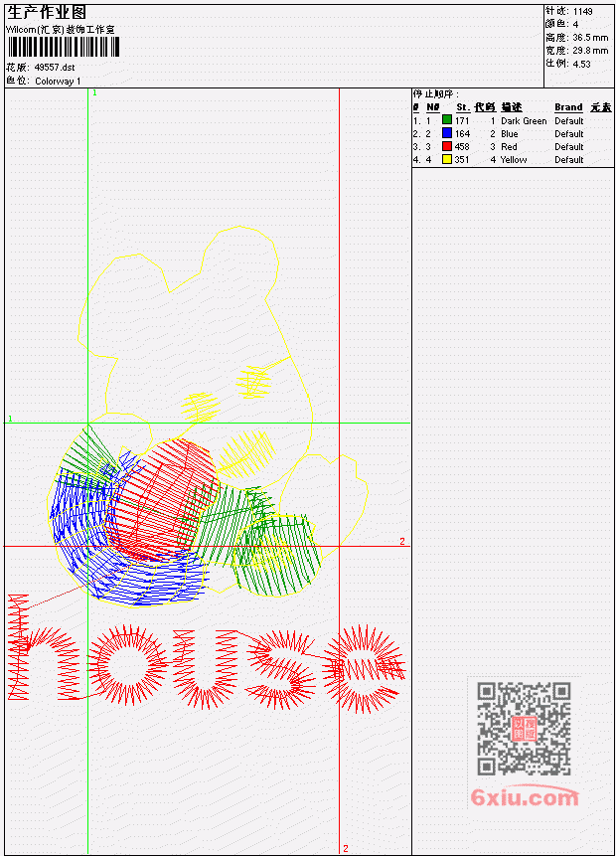Click Default brand in the Blue row
The image size is (616, 856).
569,134
